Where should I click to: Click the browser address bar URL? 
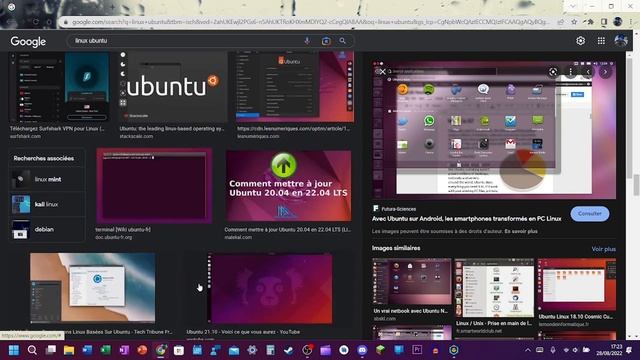click(310, 22)
